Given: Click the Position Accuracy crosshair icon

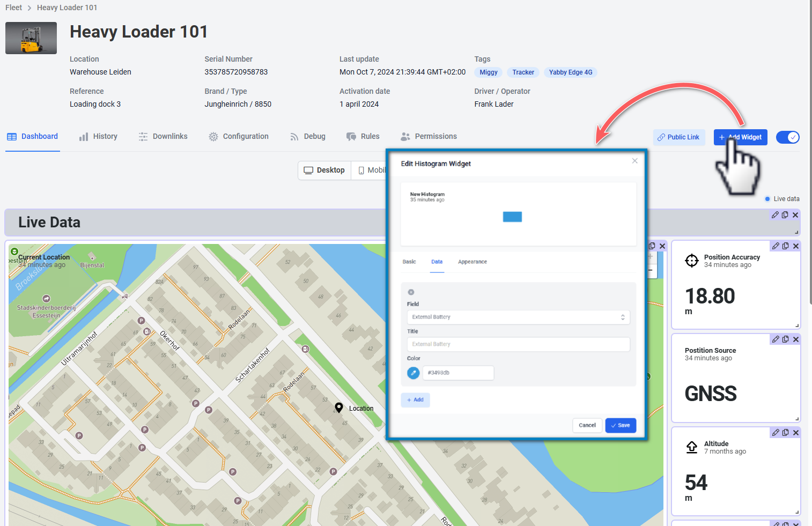Looking at the screenshot, I should [x=692, y=261].
